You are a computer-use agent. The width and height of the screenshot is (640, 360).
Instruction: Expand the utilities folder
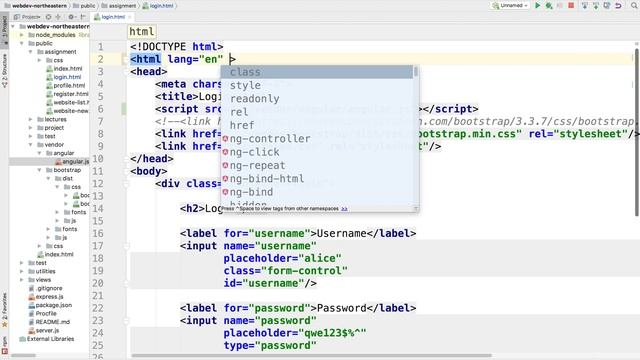[22, 271]
